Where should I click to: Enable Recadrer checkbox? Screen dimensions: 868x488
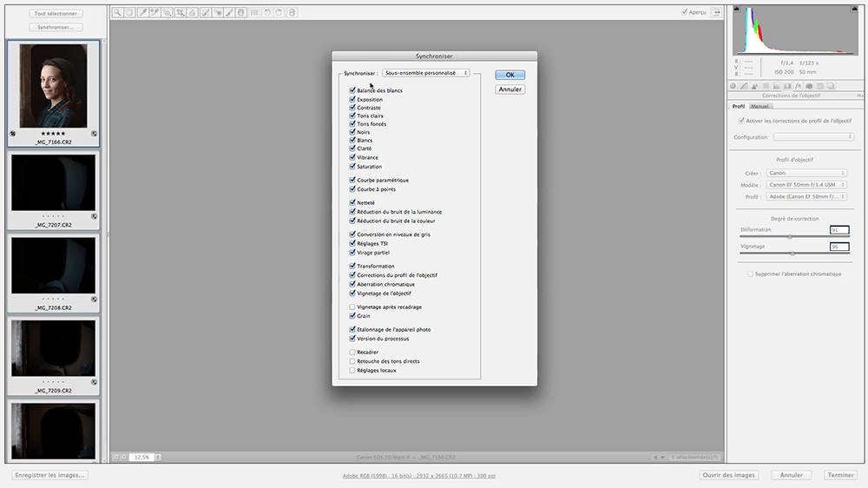pyautogui.click(x=352, y=352)
